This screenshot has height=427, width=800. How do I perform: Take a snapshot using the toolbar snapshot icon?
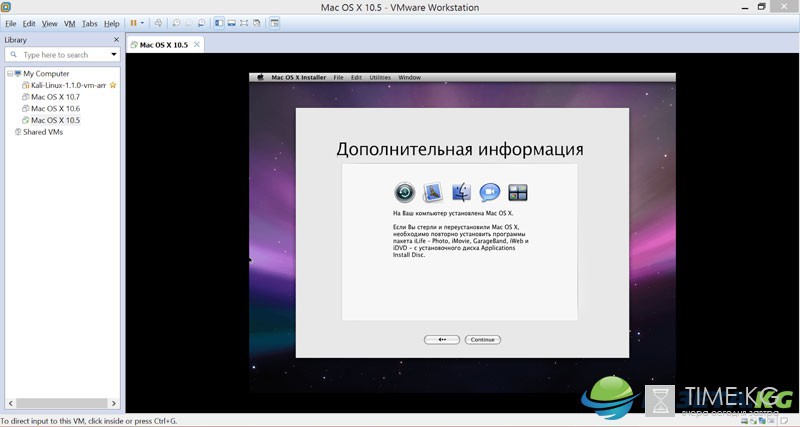click(x=176, y=23)
